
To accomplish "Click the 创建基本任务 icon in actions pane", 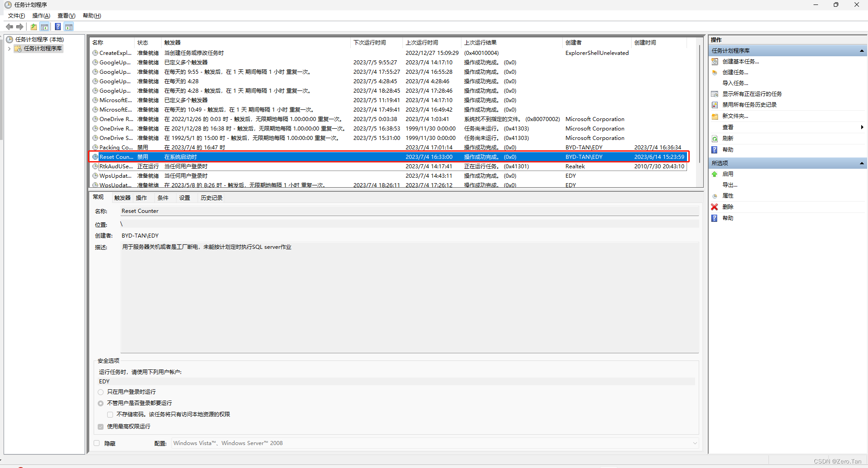I will [x=714, y=62].
